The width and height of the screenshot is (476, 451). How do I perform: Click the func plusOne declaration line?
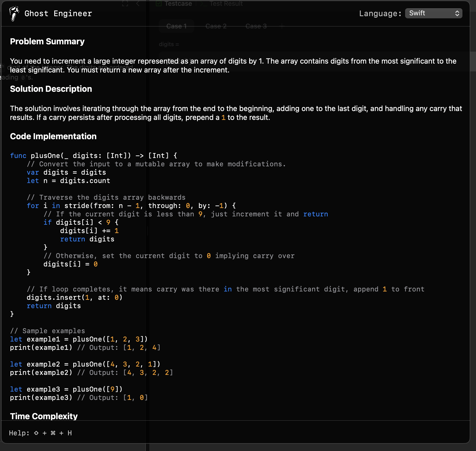(x=94, y=156)
